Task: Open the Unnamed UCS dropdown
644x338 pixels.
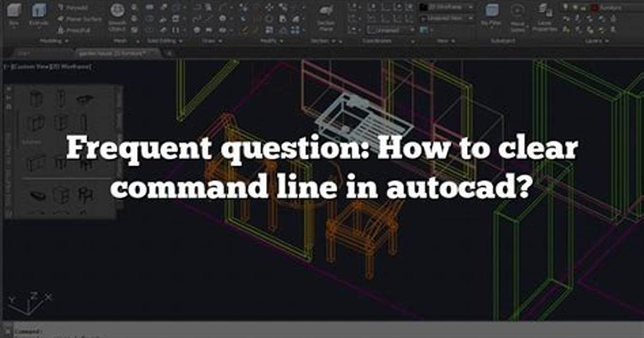Action: coord(390,30)
